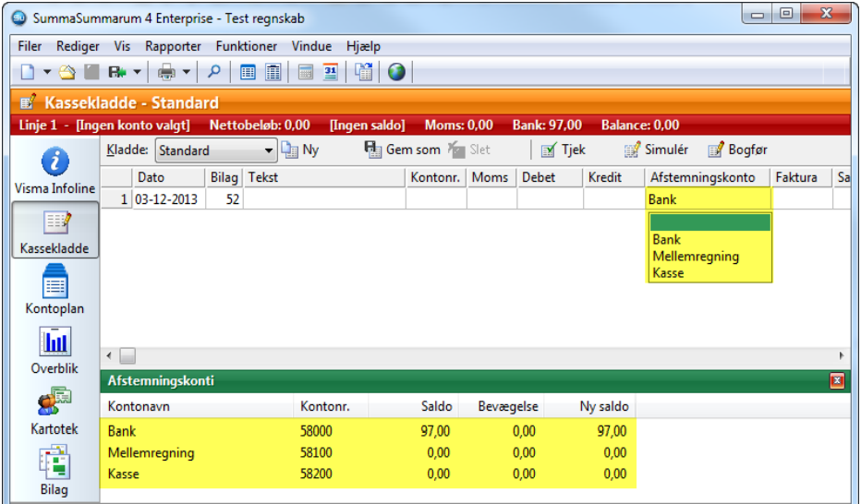Click the calculator toolbar icon
This screenshot has width=861, height=504.
(306, 72)
